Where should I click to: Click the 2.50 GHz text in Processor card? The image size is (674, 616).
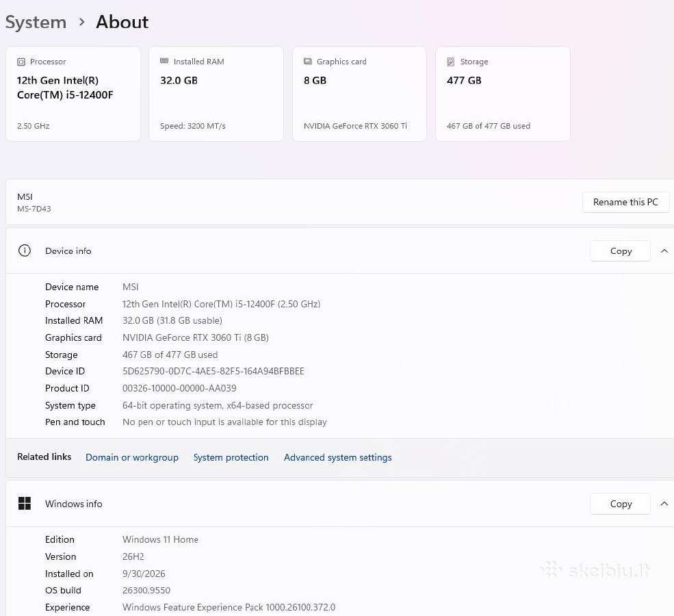point(33,126)
